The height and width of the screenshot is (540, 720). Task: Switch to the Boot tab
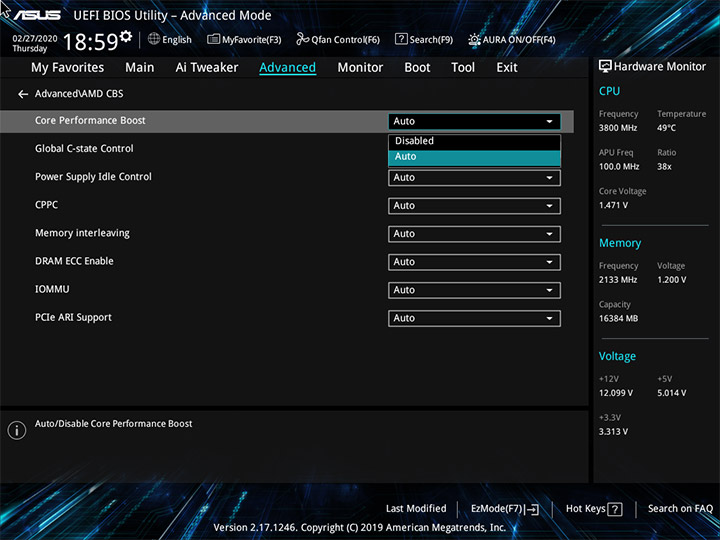point(417,68)
